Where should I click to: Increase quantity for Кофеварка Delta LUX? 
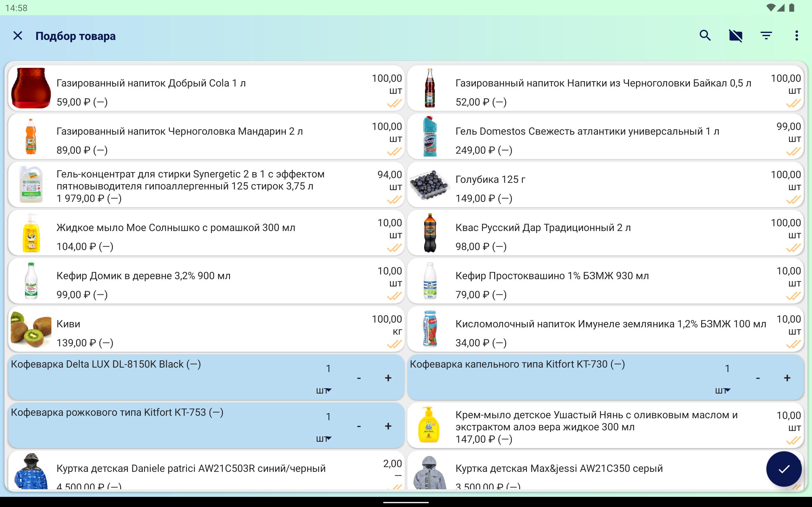pyautogui.click(x=388, y=378)
